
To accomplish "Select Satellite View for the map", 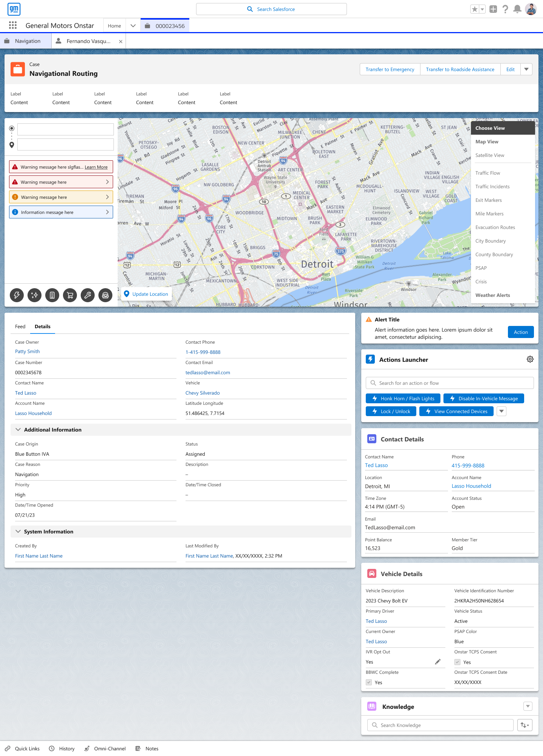I will [x=489, y=155].
